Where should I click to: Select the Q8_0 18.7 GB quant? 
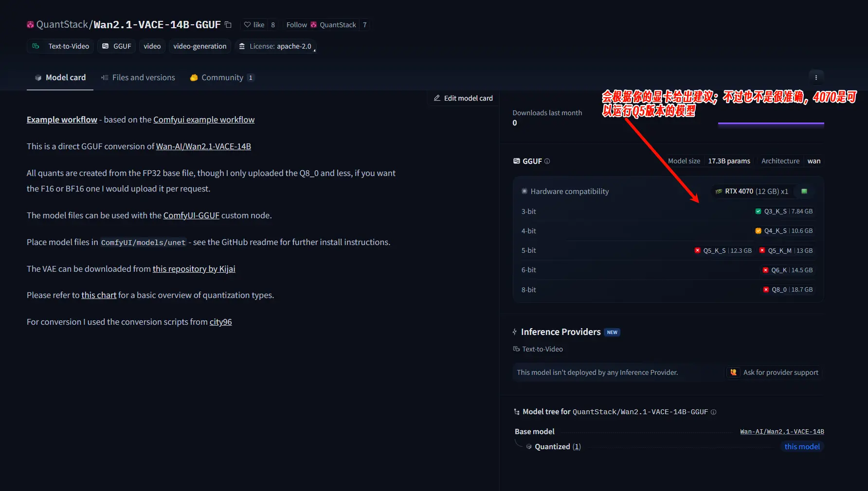pos(788,289)
